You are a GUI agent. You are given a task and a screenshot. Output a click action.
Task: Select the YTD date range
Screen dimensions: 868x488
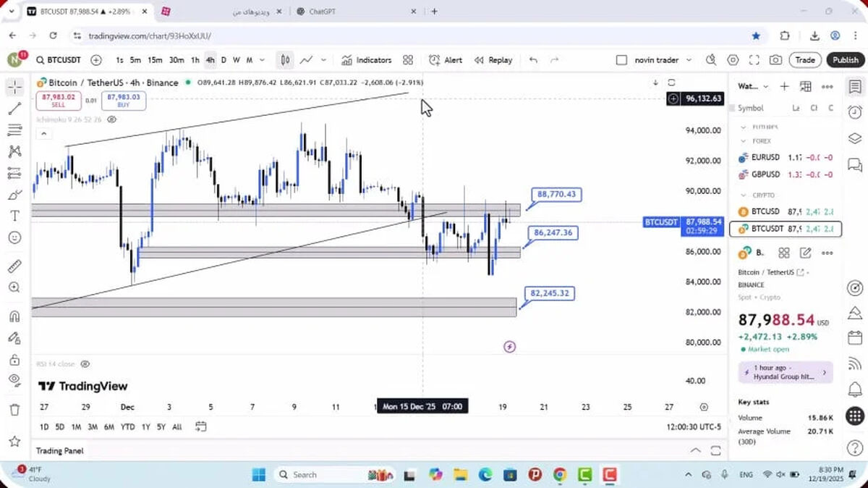pos(127,427)
